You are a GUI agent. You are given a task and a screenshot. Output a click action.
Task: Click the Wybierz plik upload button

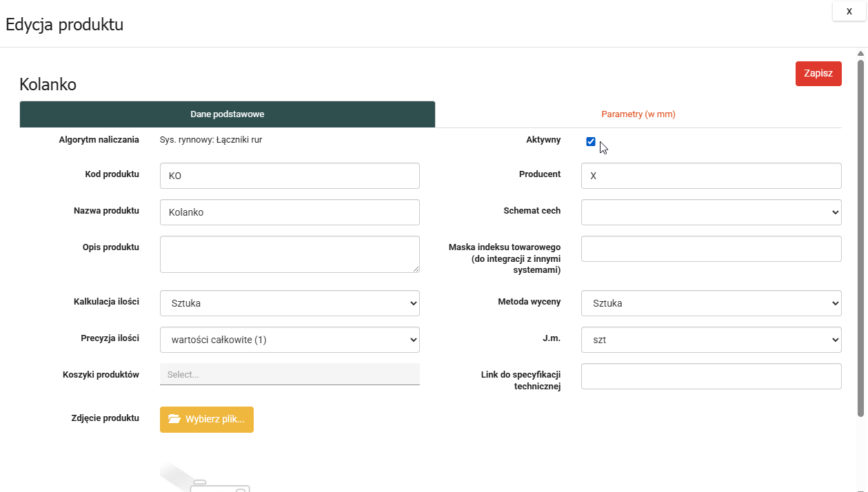(207, 420)
